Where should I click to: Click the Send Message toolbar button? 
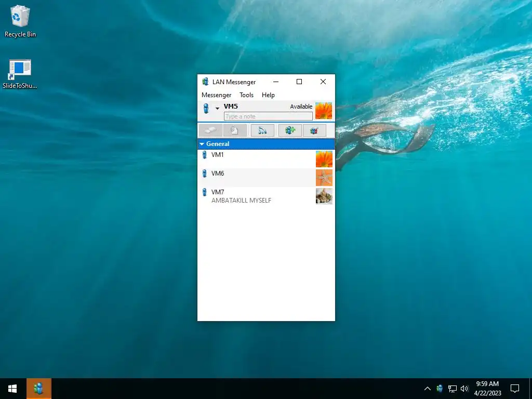(211, 130)
